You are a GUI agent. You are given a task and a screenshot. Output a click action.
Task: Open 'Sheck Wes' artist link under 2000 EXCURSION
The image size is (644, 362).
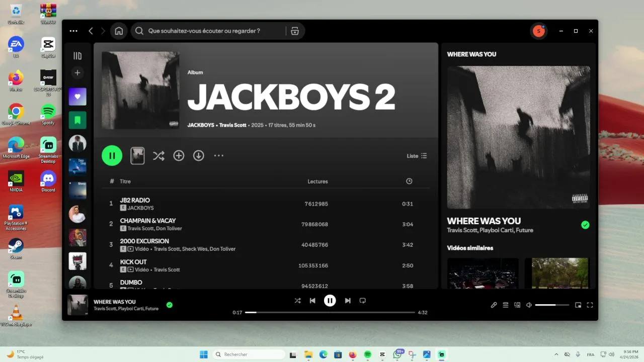194,249
